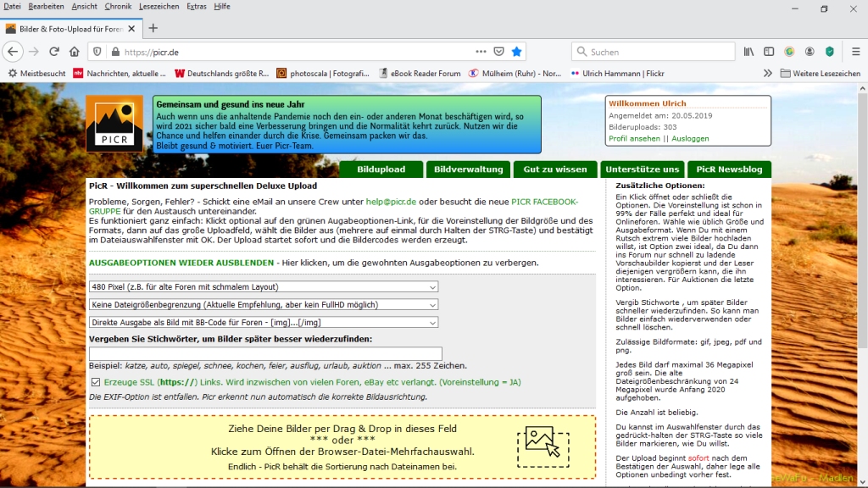
Task: Click the Profil ansehen link
Action: click(x=634, y=138)
